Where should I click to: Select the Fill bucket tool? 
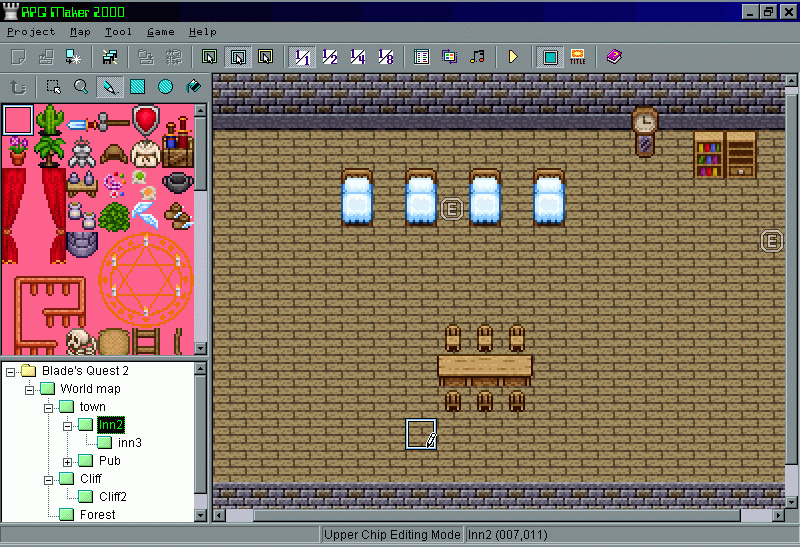[x=193, y=87]
